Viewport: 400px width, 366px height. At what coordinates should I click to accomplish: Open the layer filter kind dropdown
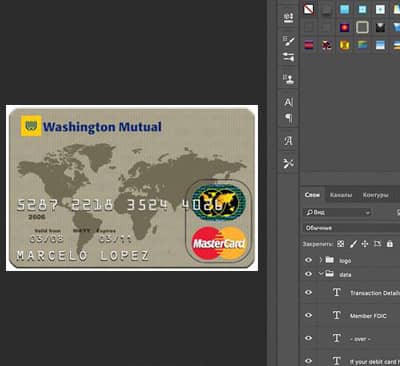point(337,212)
